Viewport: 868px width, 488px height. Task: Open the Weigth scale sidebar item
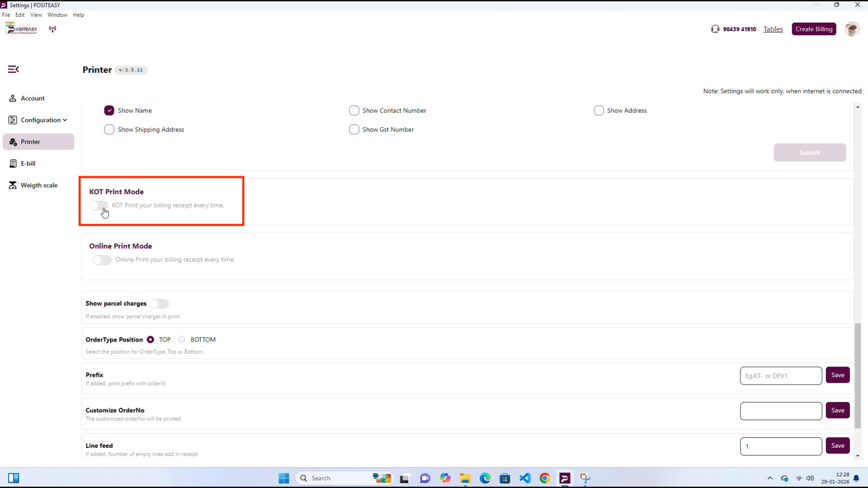[x=38, y=185]
